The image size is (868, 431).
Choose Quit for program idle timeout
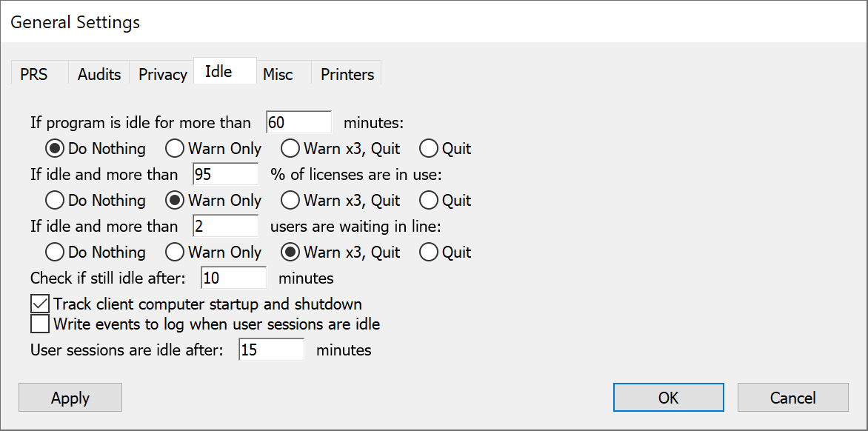pos(446,148)
